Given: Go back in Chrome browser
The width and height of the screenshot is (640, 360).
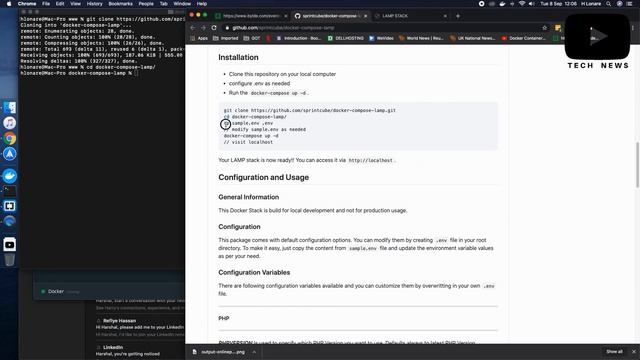Looking at the screenshot, I should point(193,28).
